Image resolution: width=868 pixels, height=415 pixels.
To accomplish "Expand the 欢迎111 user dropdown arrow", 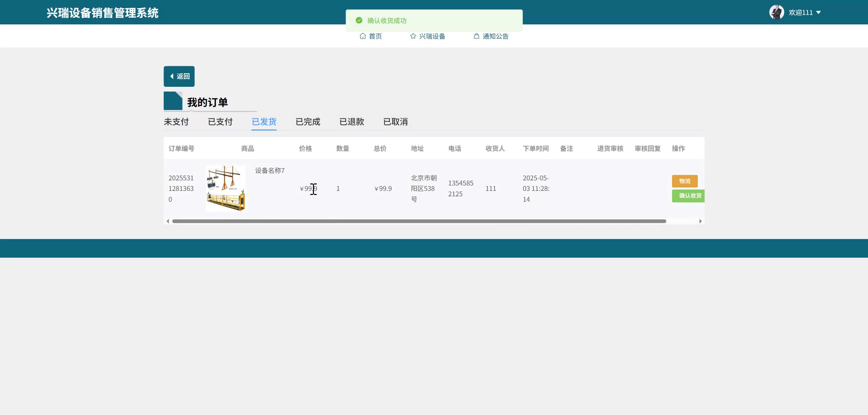I will [818, 13].
